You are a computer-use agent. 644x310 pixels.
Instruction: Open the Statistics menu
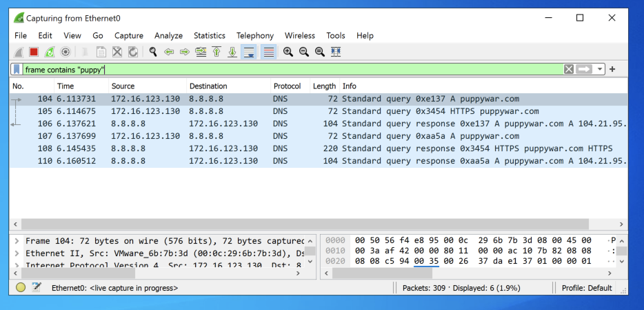click(x=210, y=36)
